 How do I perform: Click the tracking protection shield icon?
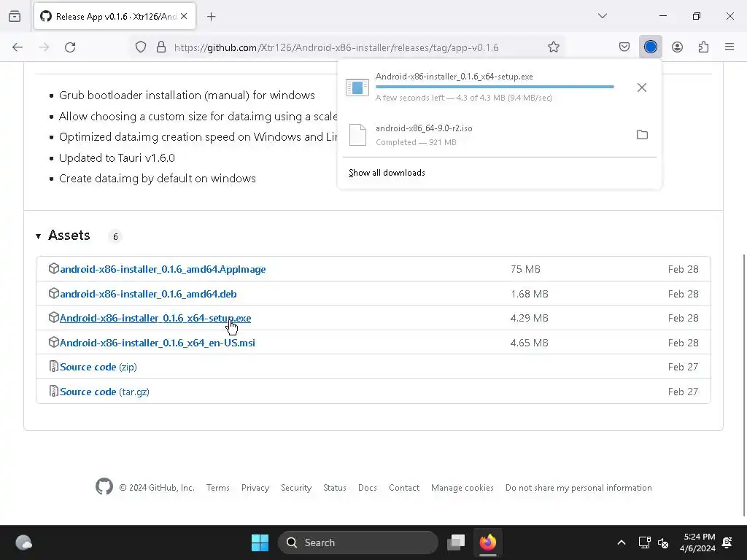(141, 47)
